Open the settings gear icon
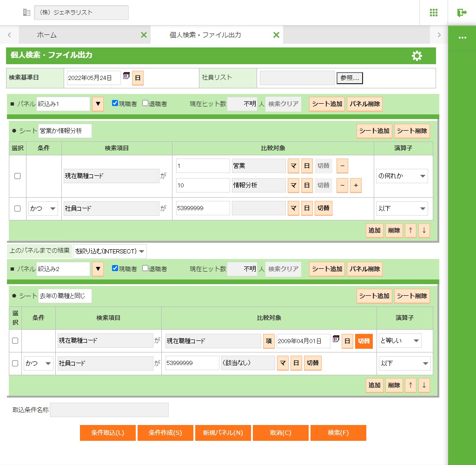The width and height of the screenshot is (476, 465). pos(417,56)
